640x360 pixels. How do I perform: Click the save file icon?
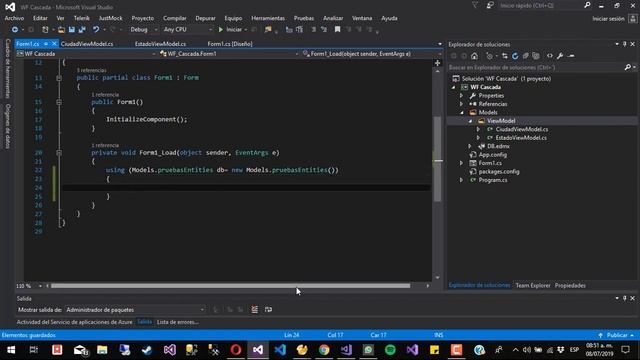(72, 29)
